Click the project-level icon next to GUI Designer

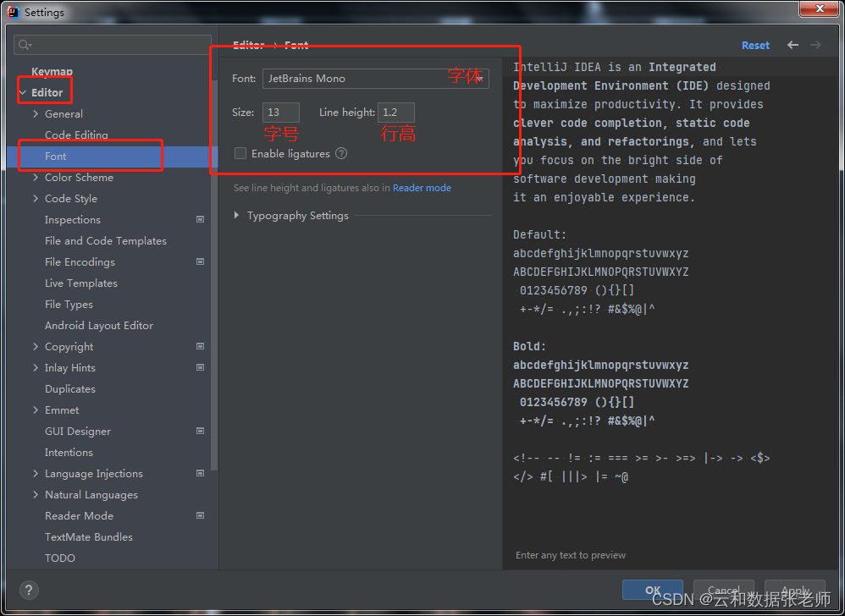pyautogui.click(x=201, y=431)
